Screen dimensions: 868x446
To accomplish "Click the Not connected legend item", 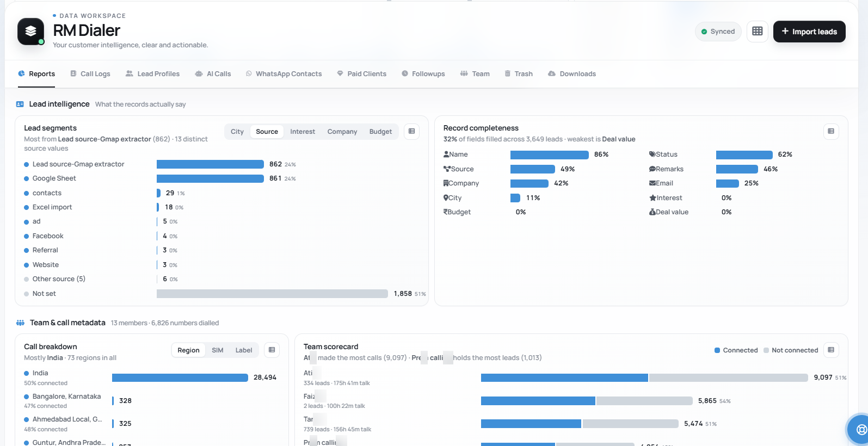I will pos(791,350).
